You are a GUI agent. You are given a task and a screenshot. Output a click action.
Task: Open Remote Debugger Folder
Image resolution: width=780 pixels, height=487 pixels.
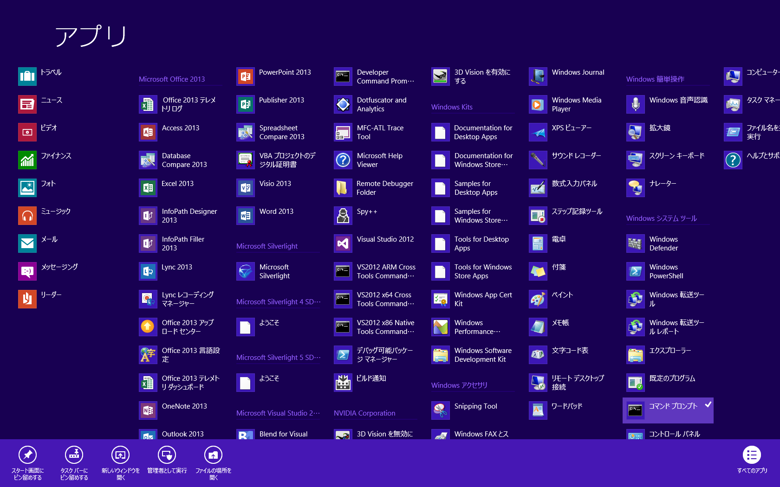click(x=374, y=188)
